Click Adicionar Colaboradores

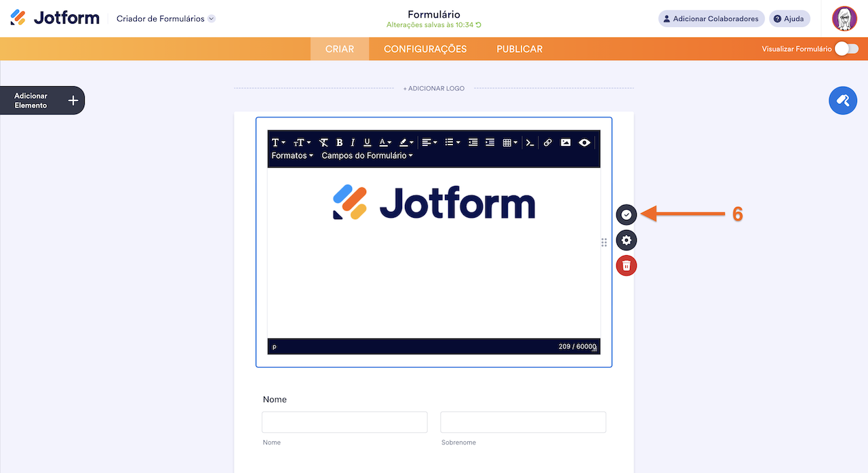pyautogui.click(x=711, y=19)
